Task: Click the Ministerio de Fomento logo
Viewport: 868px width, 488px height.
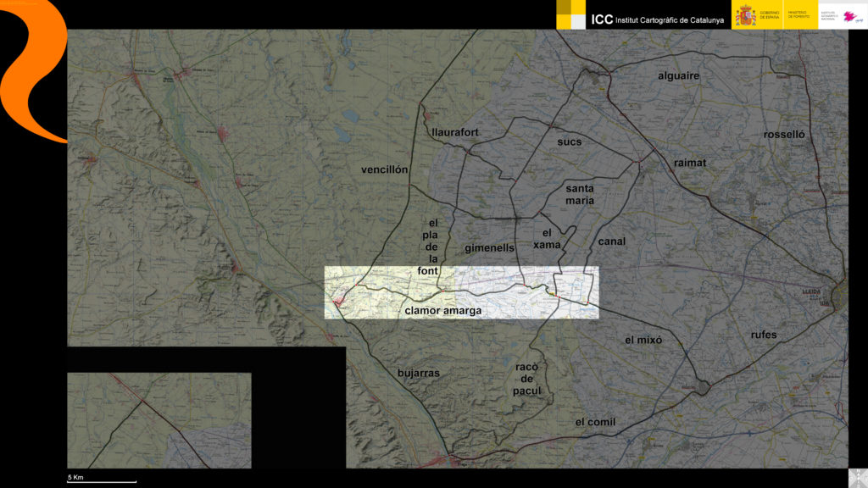Action: click(x=798, y=15)
